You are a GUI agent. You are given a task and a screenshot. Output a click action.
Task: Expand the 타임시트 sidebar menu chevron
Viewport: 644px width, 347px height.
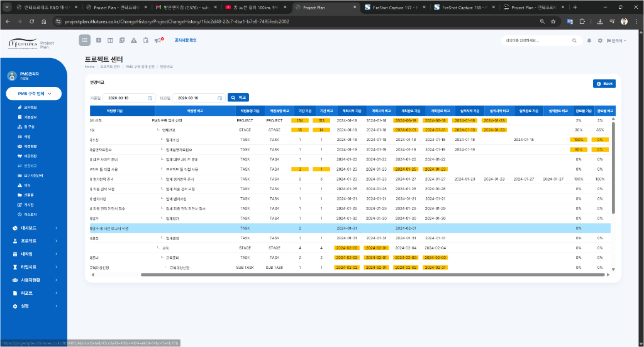(x=56, y=267)
